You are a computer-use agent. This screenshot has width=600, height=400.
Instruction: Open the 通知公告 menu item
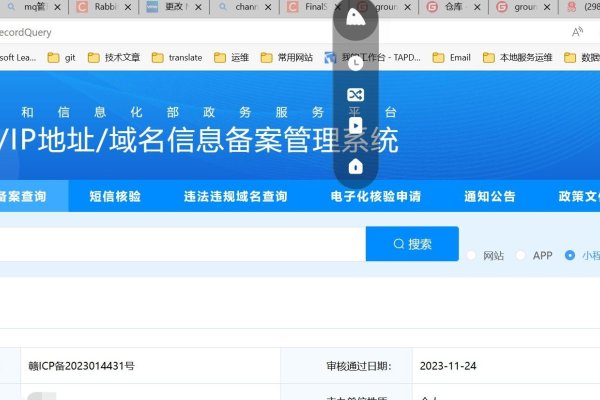[490, 196]
